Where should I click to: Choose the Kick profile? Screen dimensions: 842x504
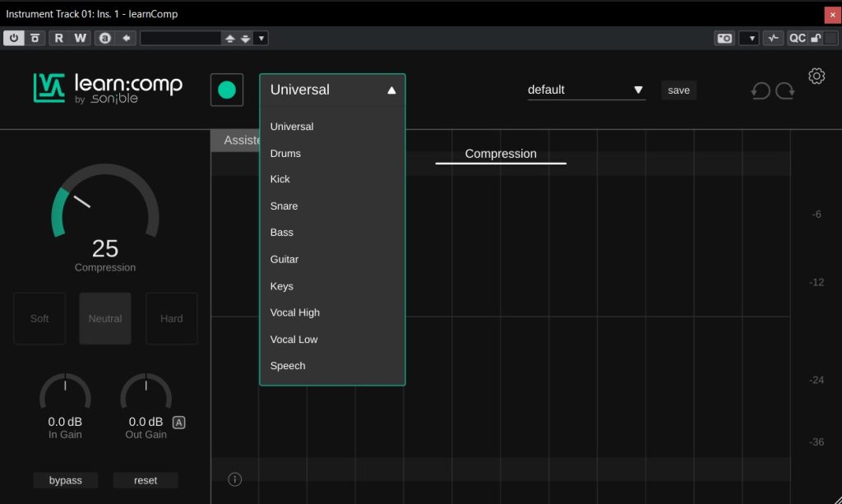280,179
